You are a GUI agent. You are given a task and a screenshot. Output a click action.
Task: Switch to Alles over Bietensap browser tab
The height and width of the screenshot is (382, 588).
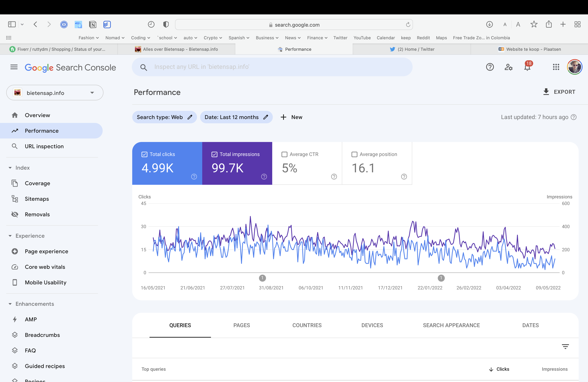(176, 49)
